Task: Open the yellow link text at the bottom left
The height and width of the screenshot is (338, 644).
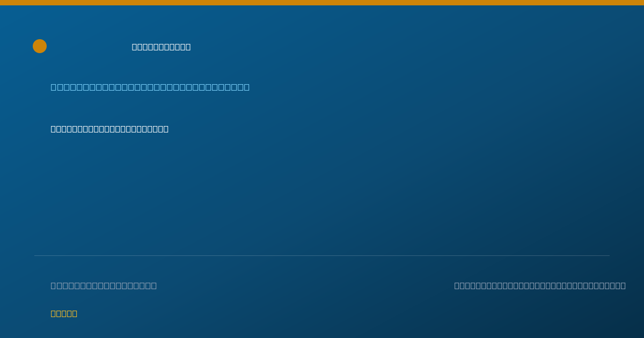Action: click(x=64, y=313)
